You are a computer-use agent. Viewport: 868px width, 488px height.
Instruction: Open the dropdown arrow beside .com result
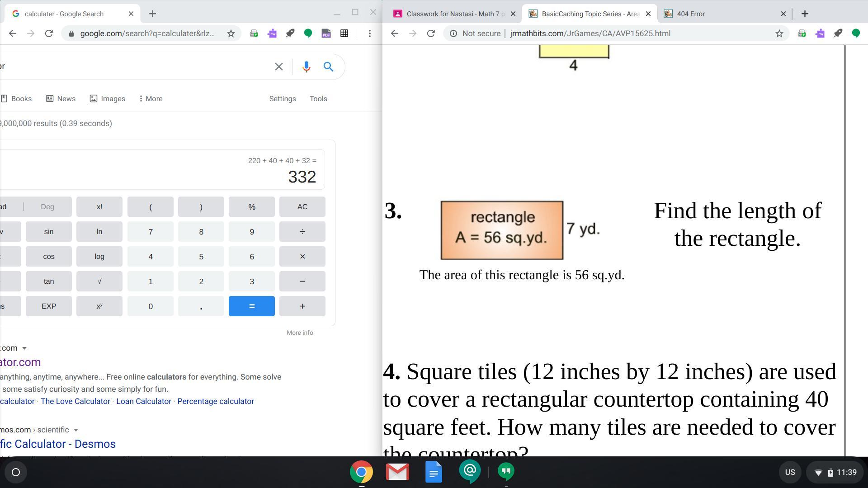[24, 348]
